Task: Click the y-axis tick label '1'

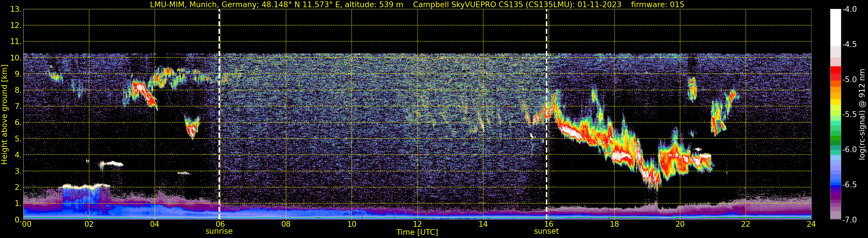Action: click(x=18, y=204)
